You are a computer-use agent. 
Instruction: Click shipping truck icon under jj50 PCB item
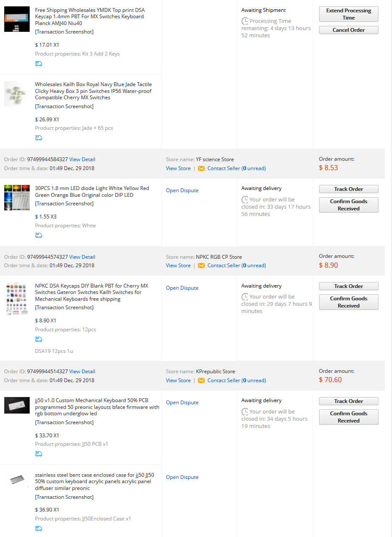pos(39,454)
